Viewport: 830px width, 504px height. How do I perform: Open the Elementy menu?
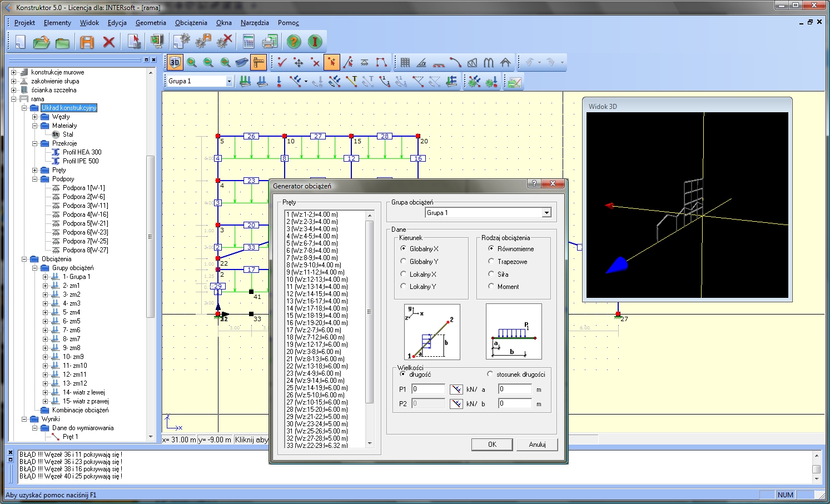57,23
